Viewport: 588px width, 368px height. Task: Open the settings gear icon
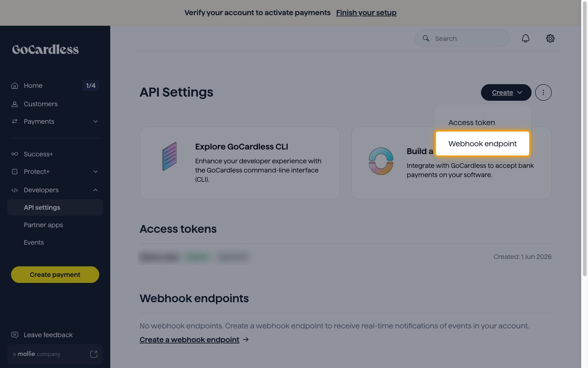pyautogui.click(x=550, y=39)
